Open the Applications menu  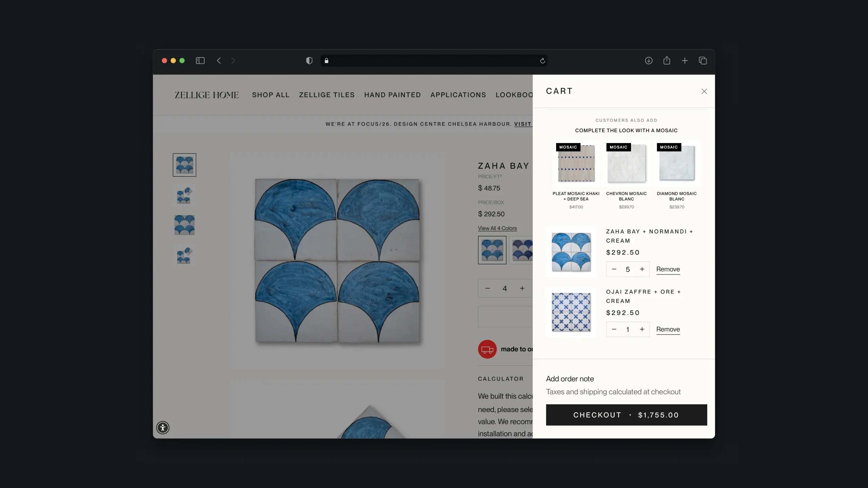pos(458,95)
